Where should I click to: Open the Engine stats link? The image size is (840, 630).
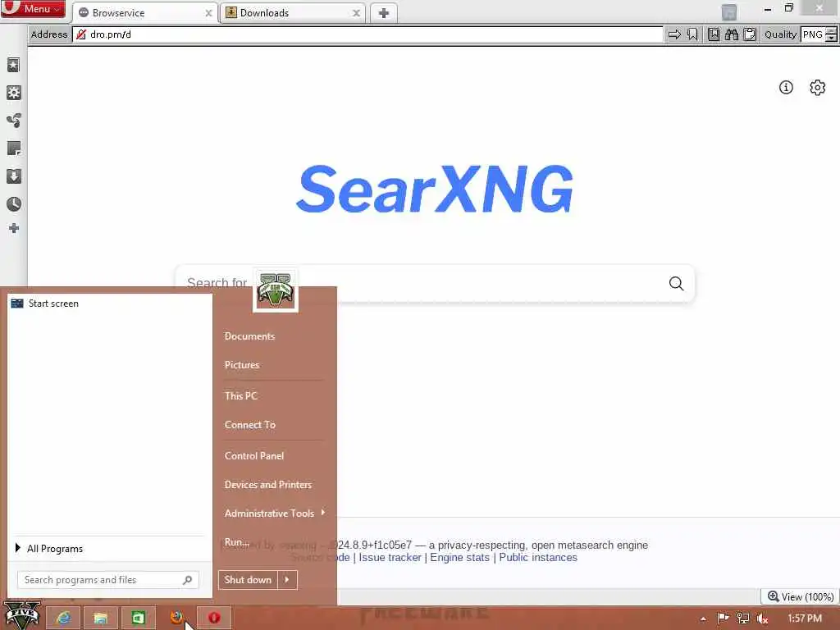(x=459, y=558)
